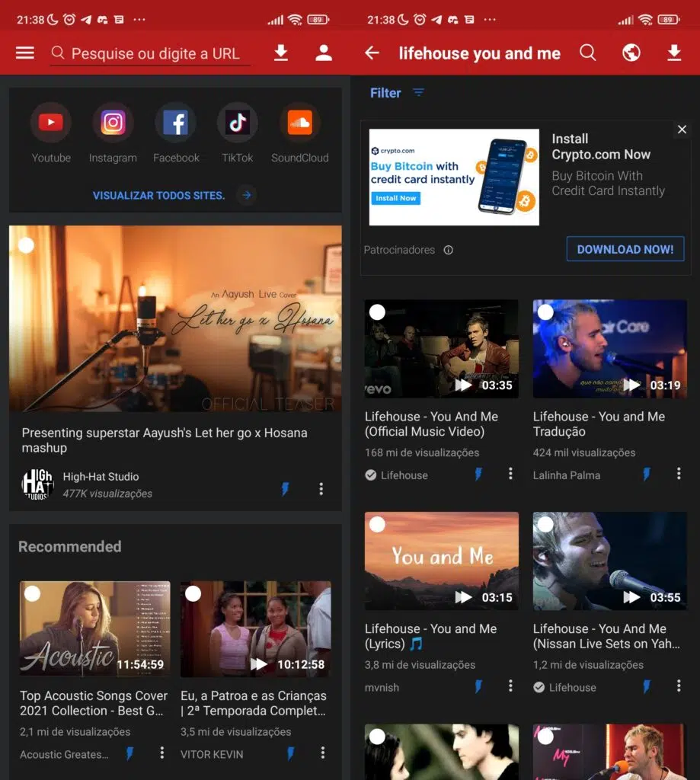Go back using the arrow on results screen
This screenshot has height=780, width=700.
372,53
